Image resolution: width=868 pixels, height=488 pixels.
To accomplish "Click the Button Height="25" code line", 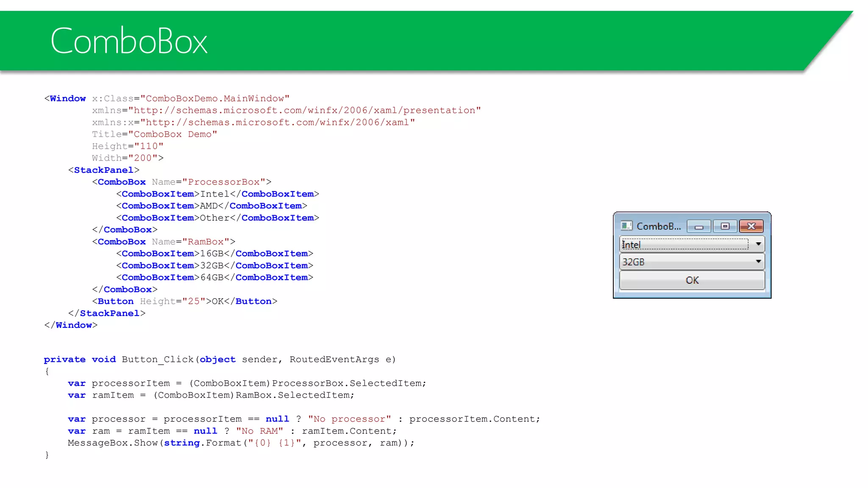I will pyautogui.click(x=185, y=301).
